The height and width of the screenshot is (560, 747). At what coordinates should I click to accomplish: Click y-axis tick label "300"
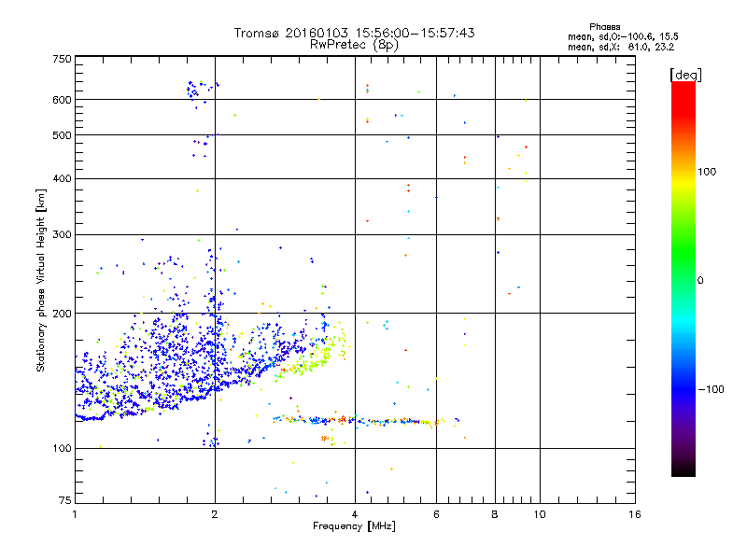tap(62, 235)
